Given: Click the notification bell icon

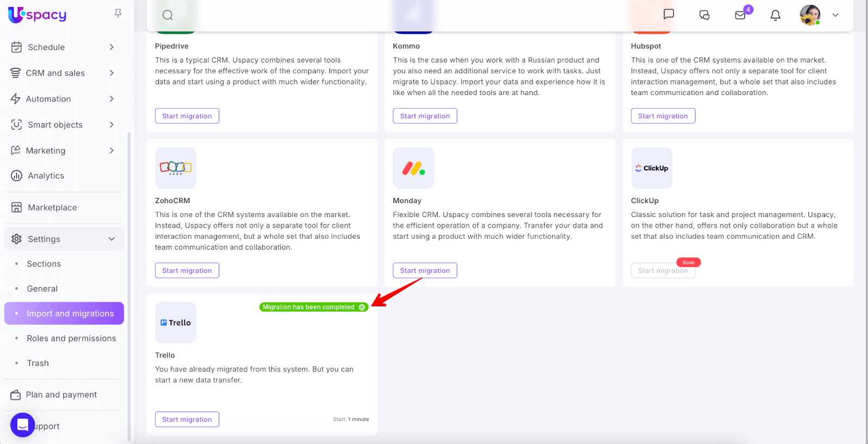Looking at the screenshot, I should coord(776,15).
